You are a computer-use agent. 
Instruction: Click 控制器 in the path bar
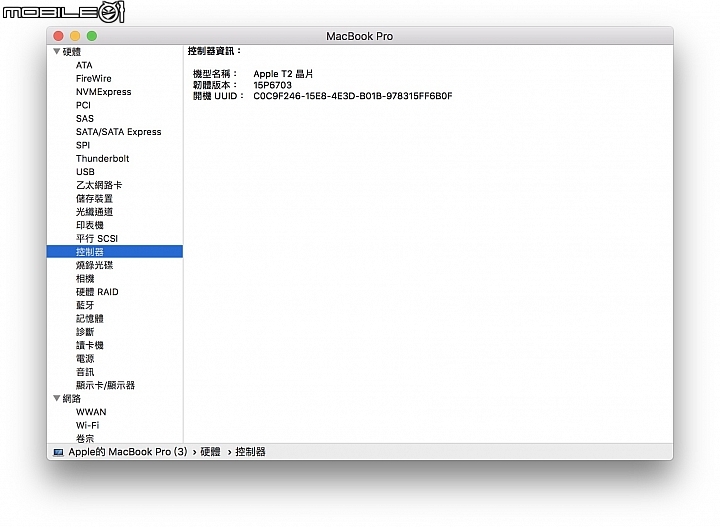pyautogui.click(x=250, y=452)
